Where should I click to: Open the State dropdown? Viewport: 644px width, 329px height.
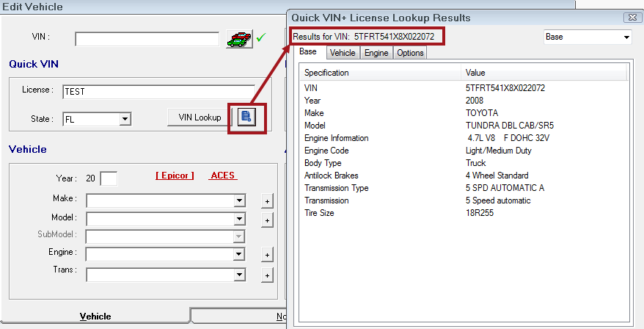click(125, 119)
